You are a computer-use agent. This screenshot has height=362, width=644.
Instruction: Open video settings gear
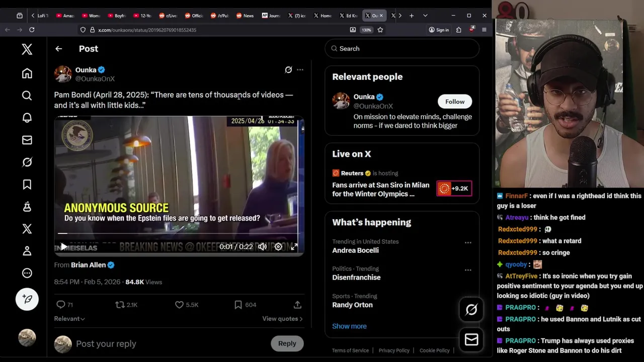coord(278,247)
